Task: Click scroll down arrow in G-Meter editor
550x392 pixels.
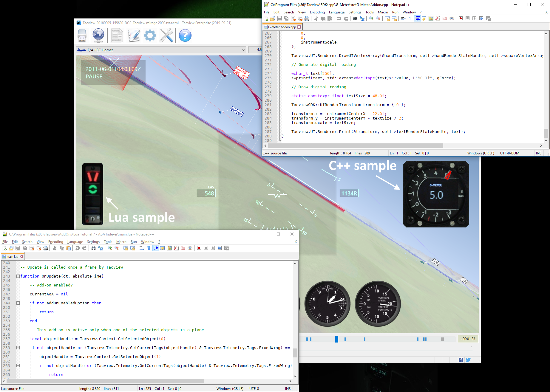Action: [546, 140]
